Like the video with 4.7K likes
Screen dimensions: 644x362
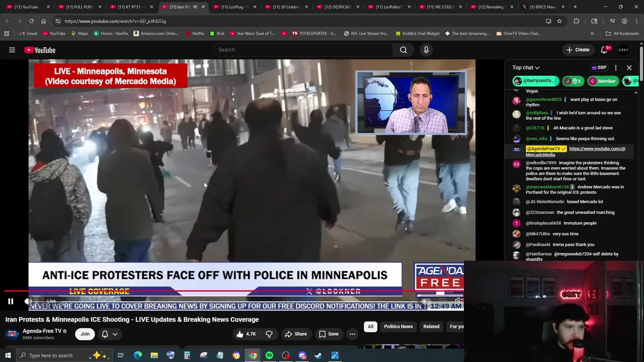tap(246, 334)
